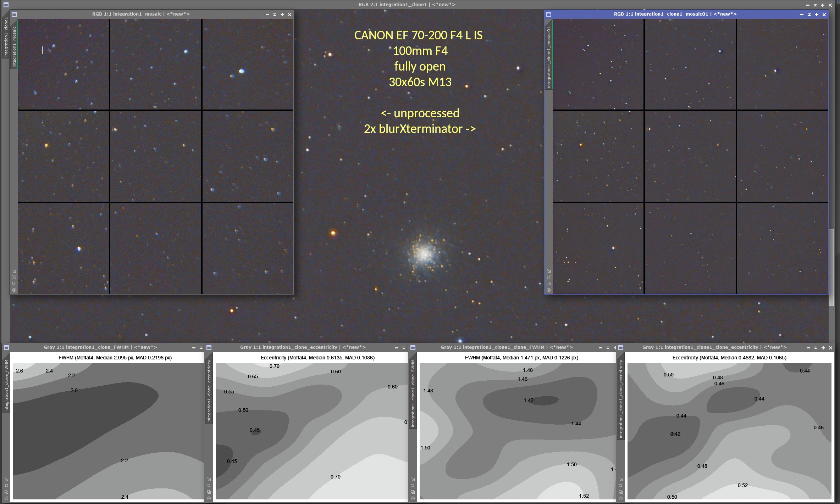Screen dimensions: 840x504
Task: Open window menu icon of integration1_clone_eccentricity window
Action: click(x=209, y=347)
